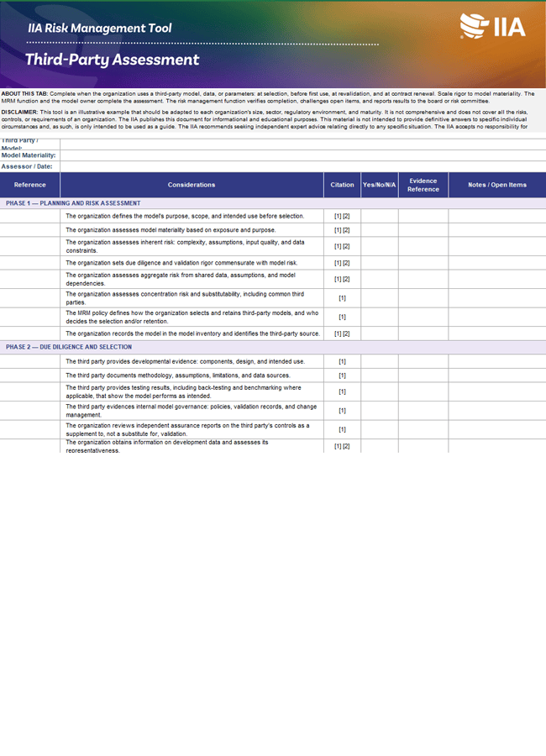Click 'sets due diligence and validation rigor' text
The width and height of the screenshot is (546, 756).
point(181,263)
